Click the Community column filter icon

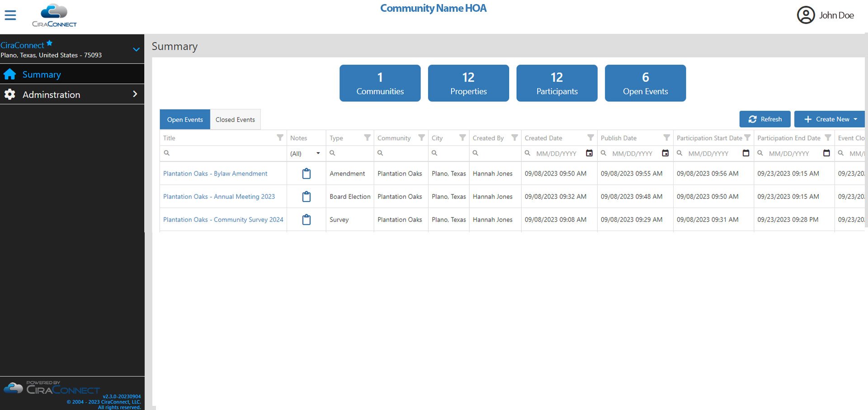[421, 138]
